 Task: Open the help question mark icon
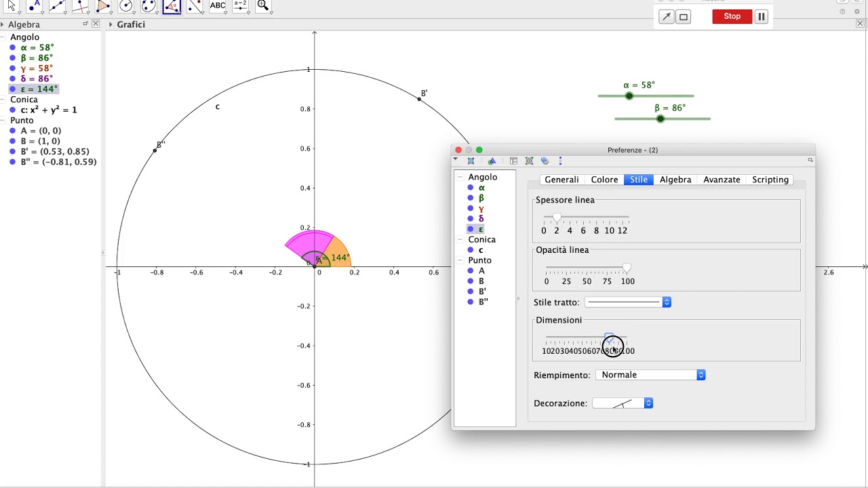[843, 12]
